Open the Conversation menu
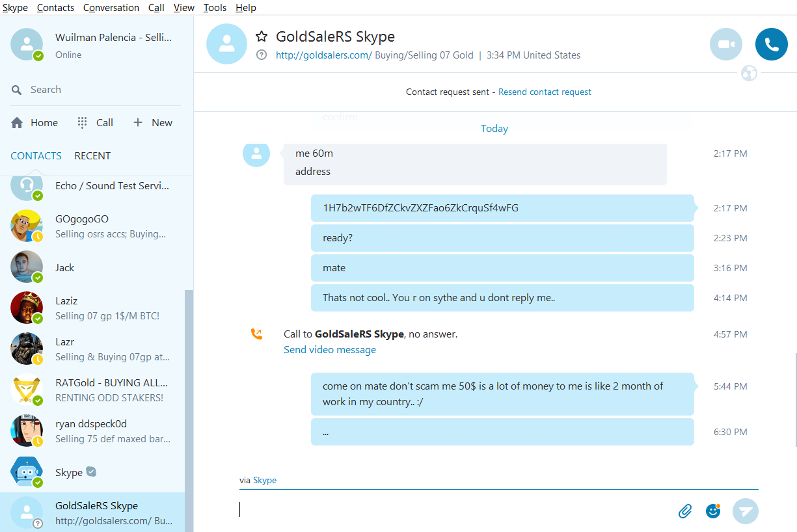The image size is (797, 532). [111, 8]
